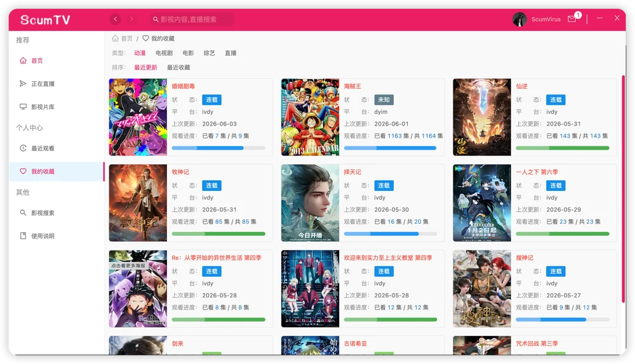The image size is (635, 364).
Task: Open the 剑来 title link
Action: pyautogui.click(x=177, y=343)
